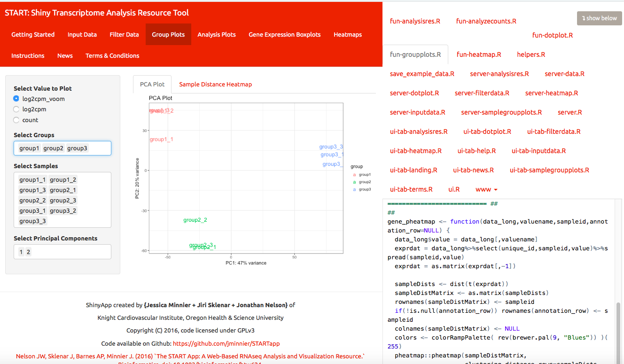Viewport: 624px width, 364px height.
Task: Open the ui-tab-analysisres.R file tab
Action: [419, 132]
